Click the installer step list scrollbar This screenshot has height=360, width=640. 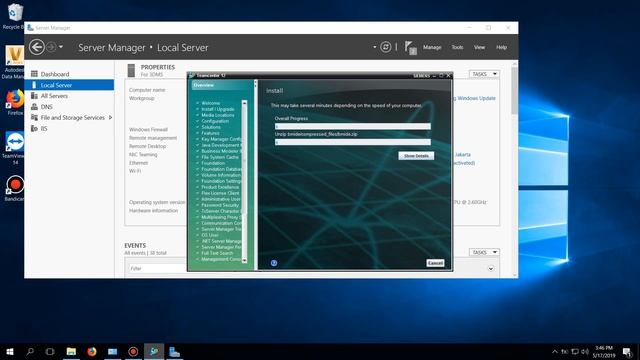click(x=244, y=160)
